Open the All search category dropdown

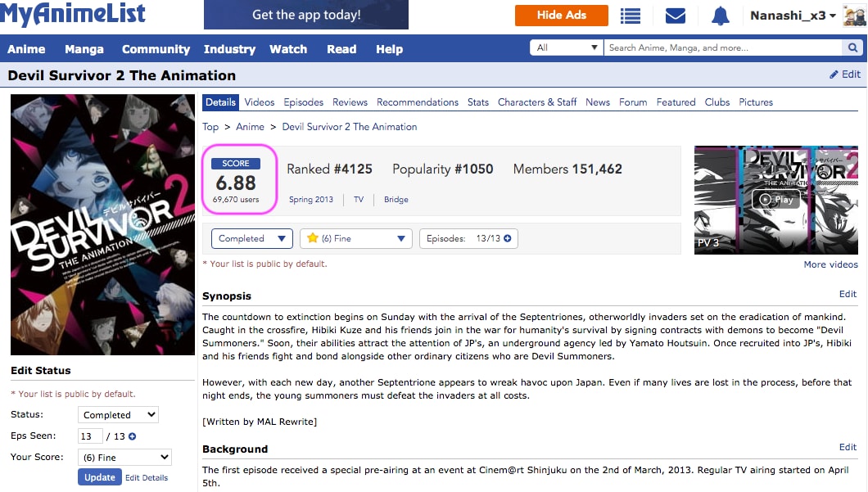coord(567,48)
